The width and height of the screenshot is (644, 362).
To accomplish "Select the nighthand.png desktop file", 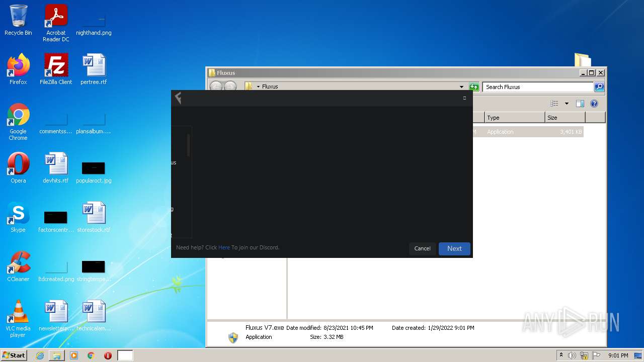I will coord(94,23).
